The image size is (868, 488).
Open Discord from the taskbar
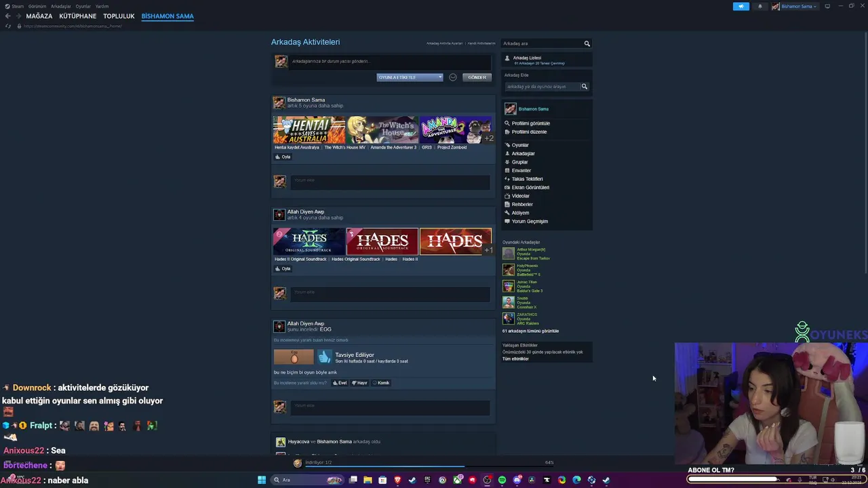click(517, 480)
